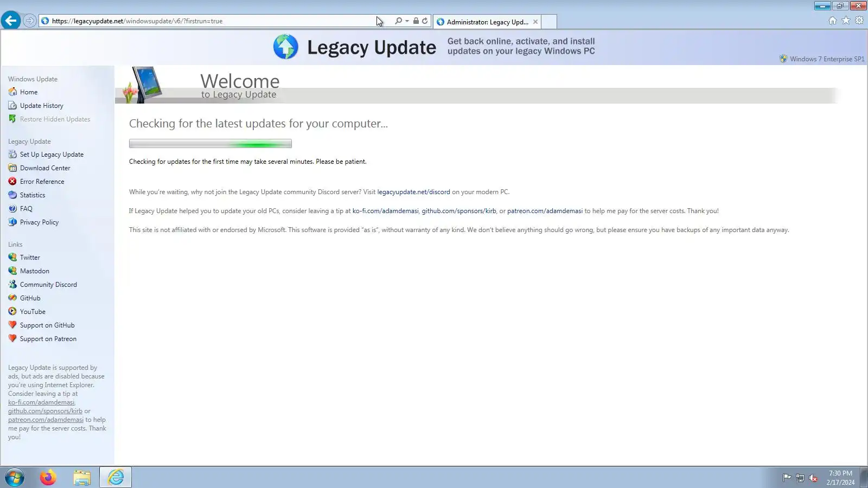
Task: Open the FAQ sidebar link
Action: (26, 208)
